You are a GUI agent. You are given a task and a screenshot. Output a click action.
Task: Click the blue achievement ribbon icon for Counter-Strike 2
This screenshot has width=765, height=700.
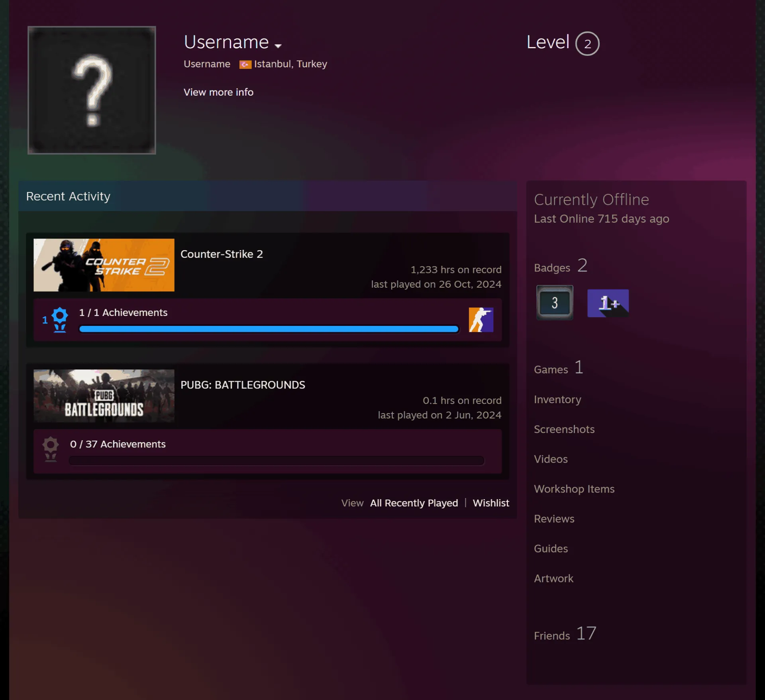60,320
